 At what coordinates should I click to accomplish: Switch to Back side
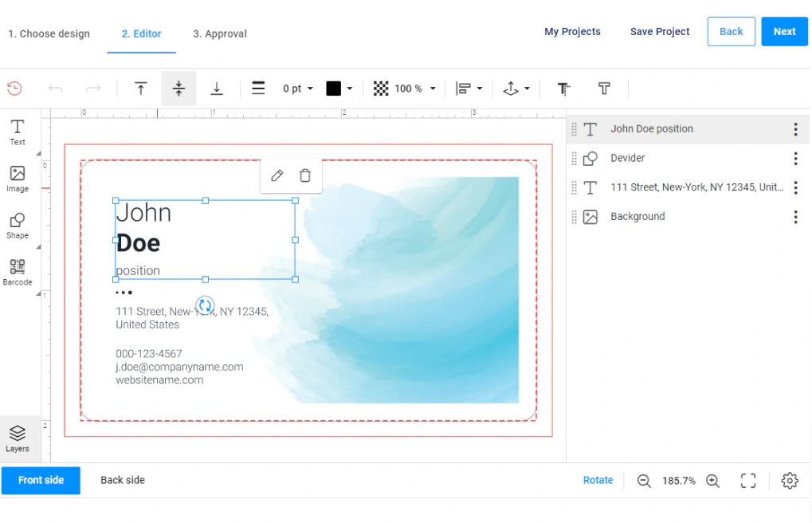pyautogui.click(x=123, y=481)
